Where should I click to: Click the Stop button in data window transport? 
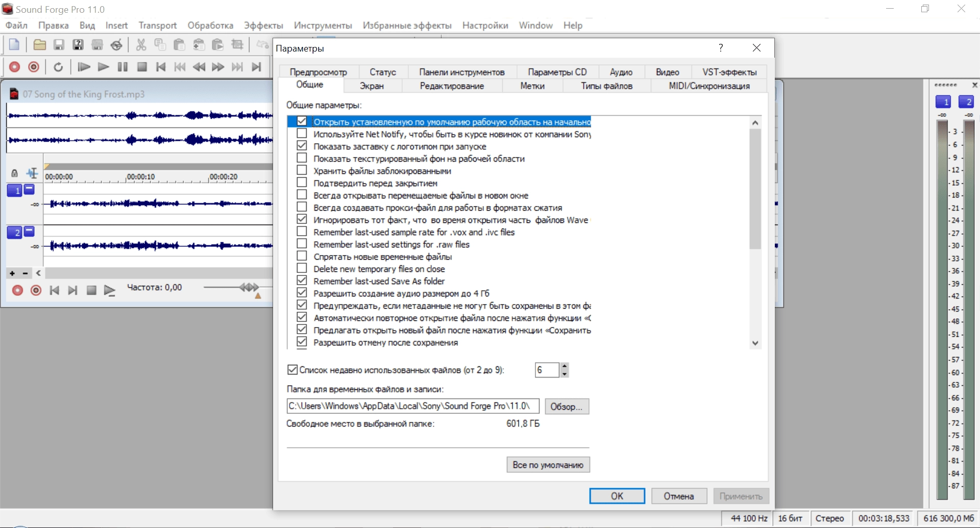coord(91,290)
